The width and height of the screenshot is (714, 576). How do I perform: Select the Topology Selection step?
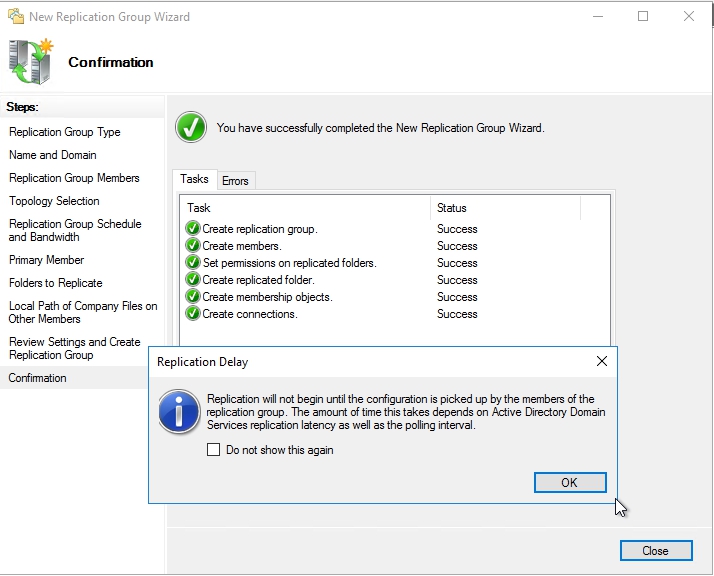click(54, 201)
